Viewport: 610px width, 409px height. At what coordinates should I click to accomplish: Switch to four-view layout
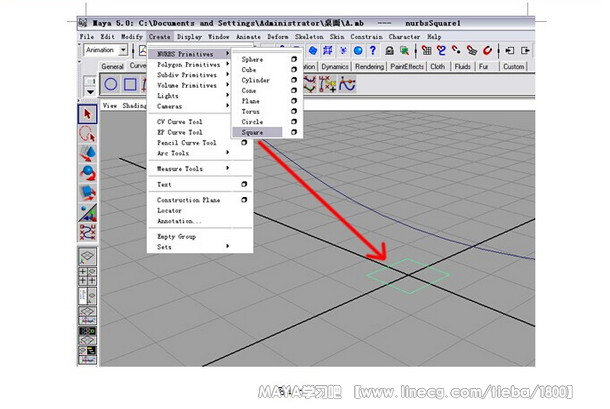(88, 276)
